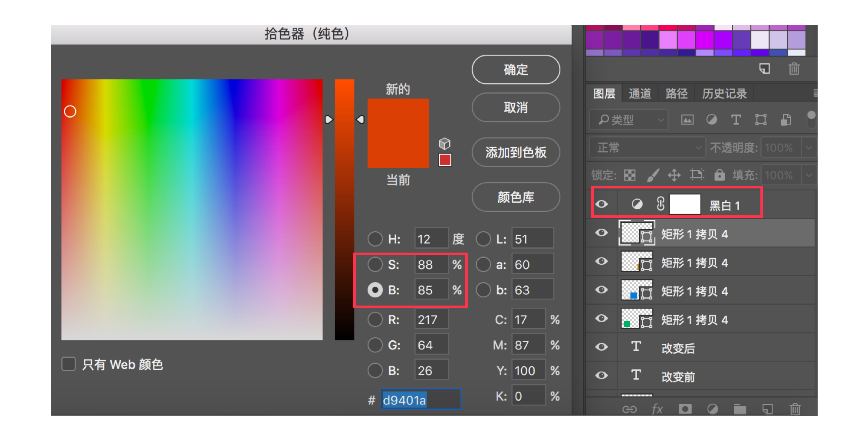
Task: Click the artboard auto-nesting lock icon
Action: (x=697, y=174)
